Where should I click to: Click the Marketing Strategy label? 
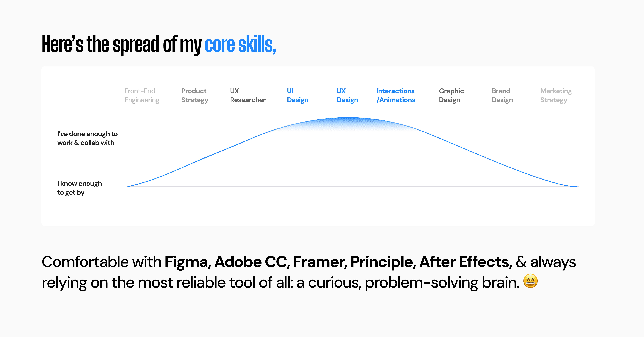point(556,96)
